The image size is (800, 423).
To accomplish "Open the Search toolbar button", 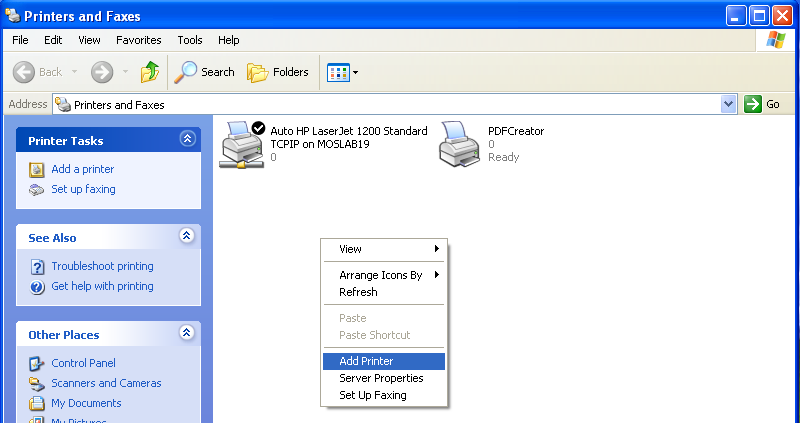I will [204, 72].
